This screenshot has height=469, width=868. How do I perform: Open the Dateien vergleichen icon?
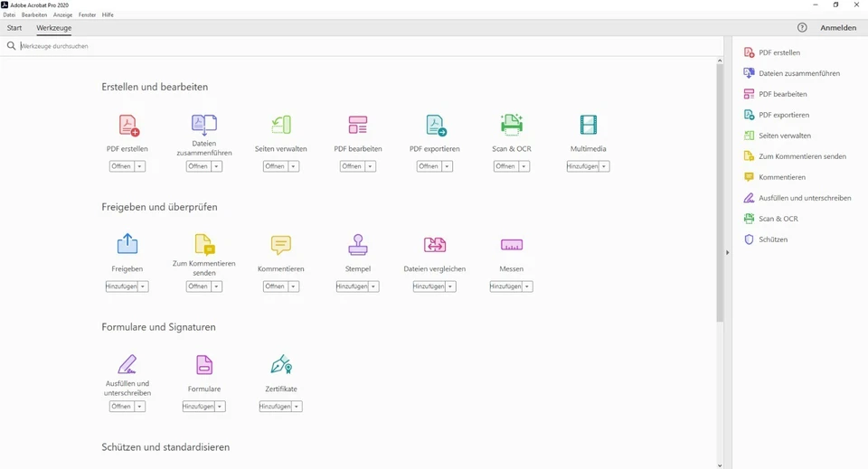coord(435,245)
